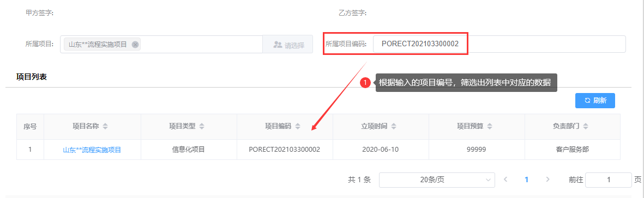
Task: Click the 所属项目编码 input field
Action: click(x=499, y=44)
